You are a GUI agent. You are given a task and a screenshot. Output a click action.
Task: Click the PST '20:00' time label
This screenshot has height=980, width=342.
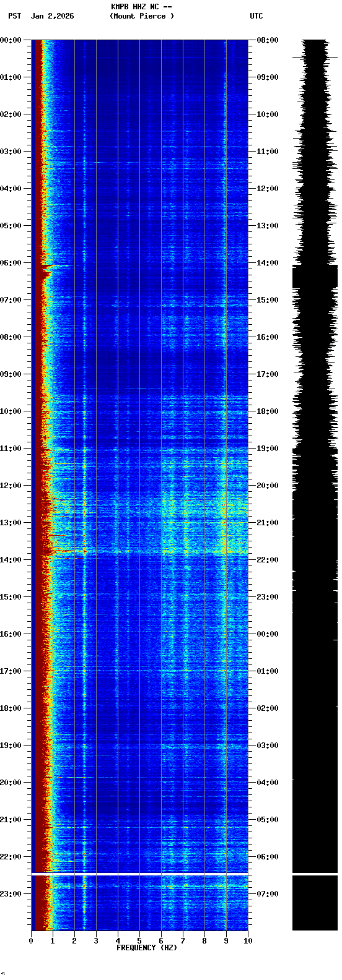click(x=11, y=783)
